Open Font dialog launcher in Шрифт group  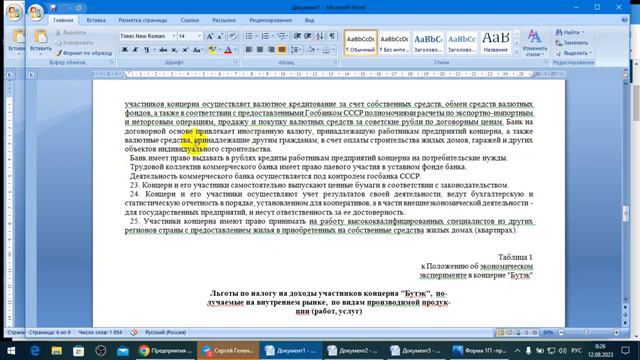(236, 62)
